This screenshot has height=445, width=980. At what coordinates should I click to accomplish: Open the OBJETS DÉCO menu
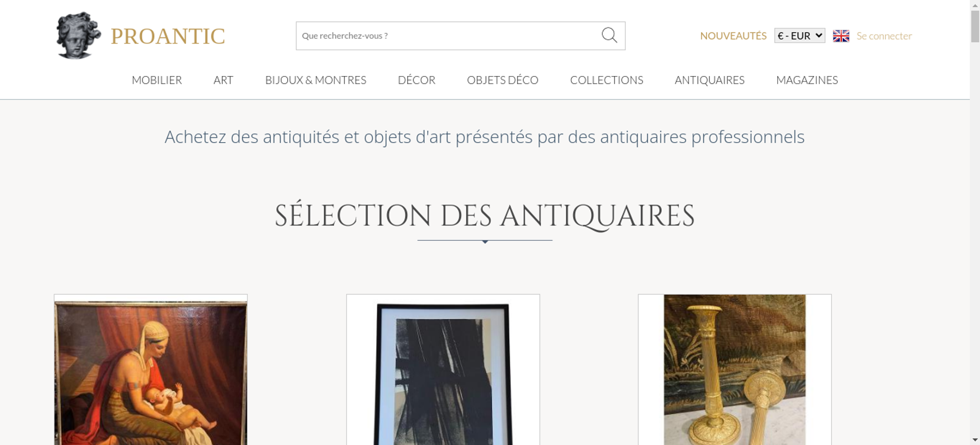(503, 80)
